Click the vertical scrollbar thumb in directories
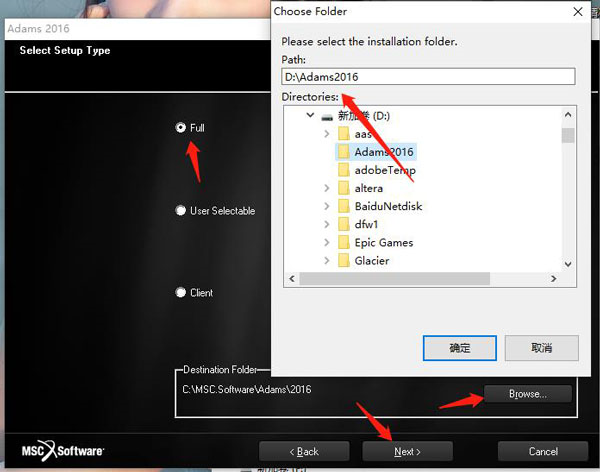Image resolution: width=600 pixels, height=472 pixels. [x=568, y=135]
